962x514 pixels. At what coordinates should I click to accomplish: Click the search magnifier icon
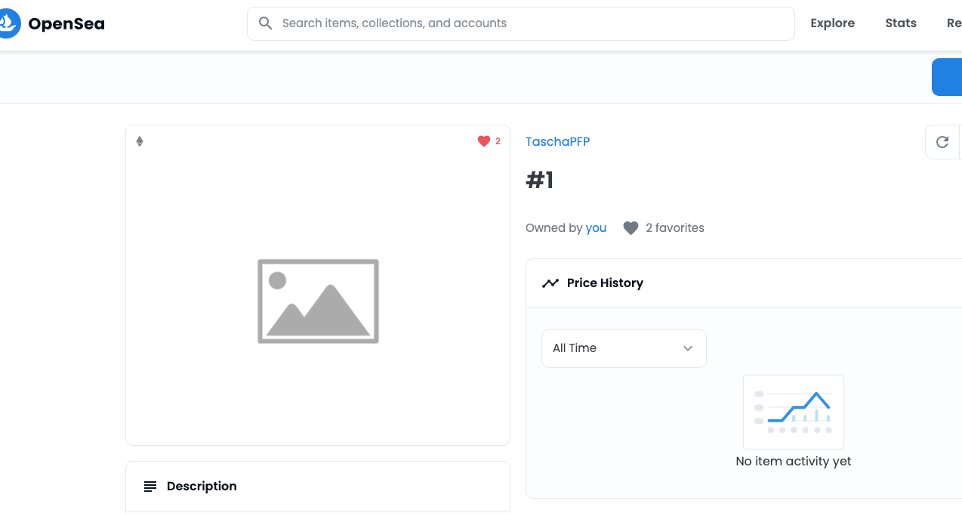pos(265,23)
